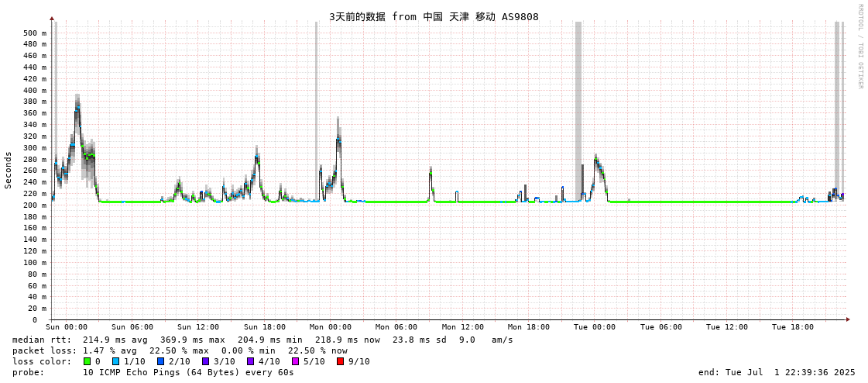Click the 1/10 loss color swatch
This screenshot has height=383, width=868.
pyautogui.click(x=115, y=362)
